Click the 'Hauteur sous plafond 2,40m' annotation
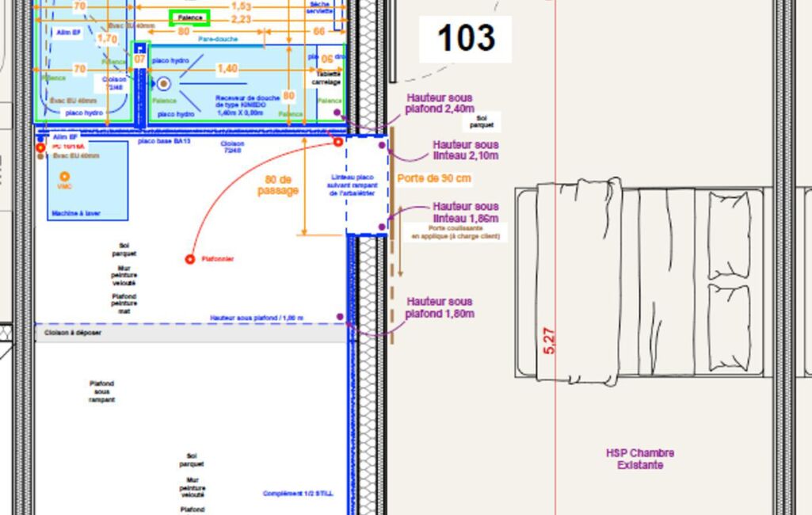This screenshot has height=515, width=812. coord(440,104)
